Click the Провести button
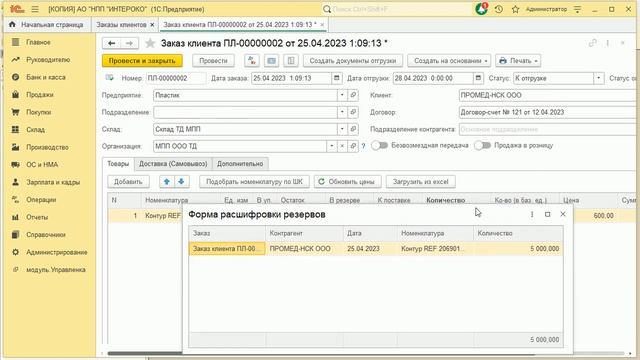 213,61
